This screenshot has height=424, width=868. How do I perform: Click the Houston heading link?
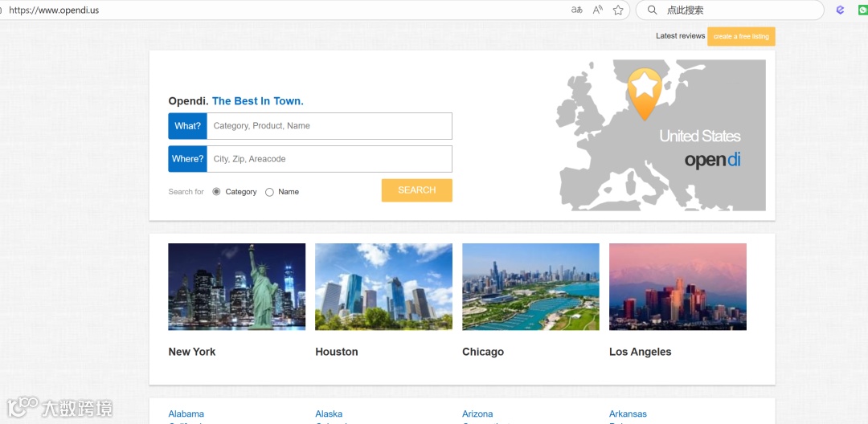337,353
